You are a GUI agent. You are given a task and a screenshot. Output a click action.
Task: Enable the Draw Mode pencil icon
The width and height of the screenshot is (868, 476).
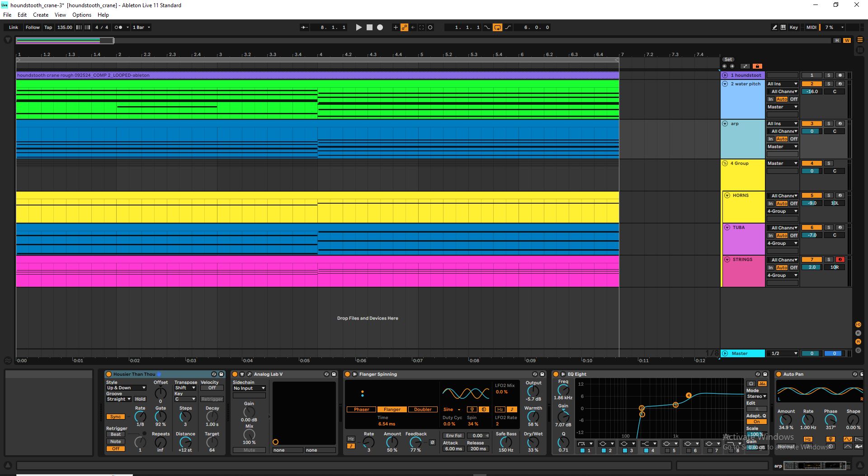point(774,28)
